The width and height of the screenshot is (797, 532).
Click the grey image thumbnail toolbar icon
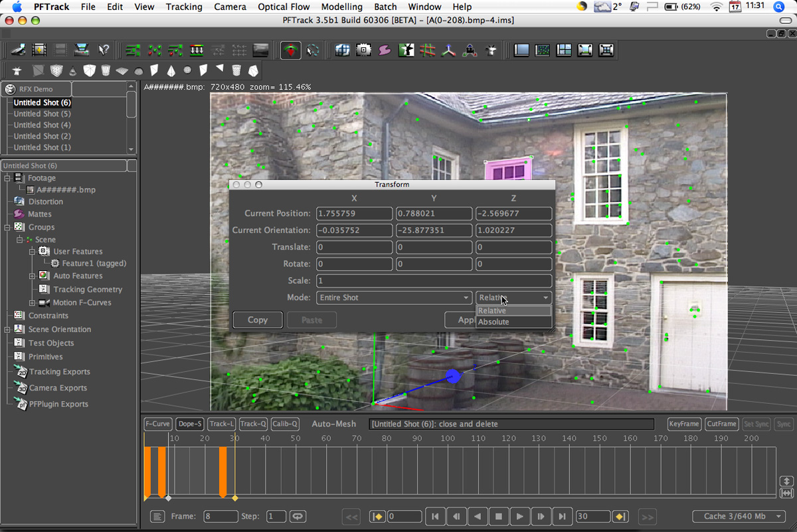(260, 50)
